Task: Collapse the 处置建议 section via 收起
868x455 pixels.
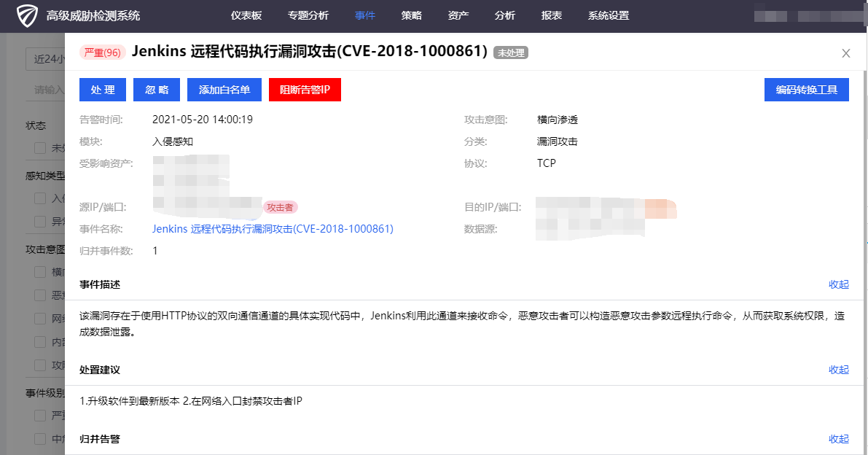Action: coord(839,370)
